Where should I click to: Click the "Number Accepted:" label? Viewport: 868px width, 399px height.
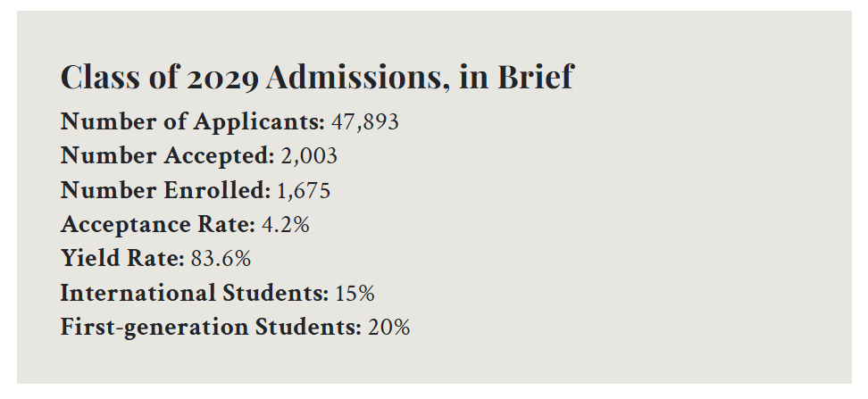(167, 156)
